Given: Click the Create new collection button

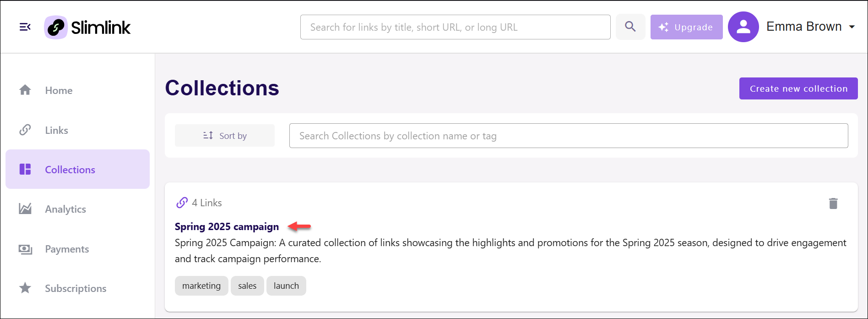Looking at the screenshot, I should [798, 88].
